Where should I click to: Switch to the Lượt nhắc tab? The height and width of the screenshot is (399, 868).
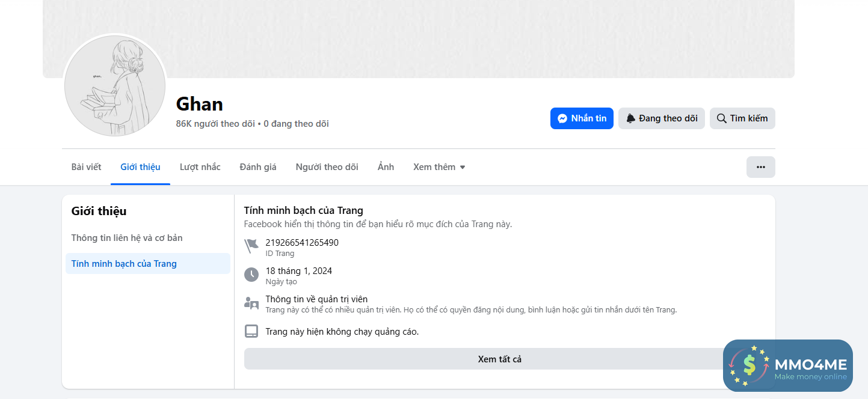(200, 167)
